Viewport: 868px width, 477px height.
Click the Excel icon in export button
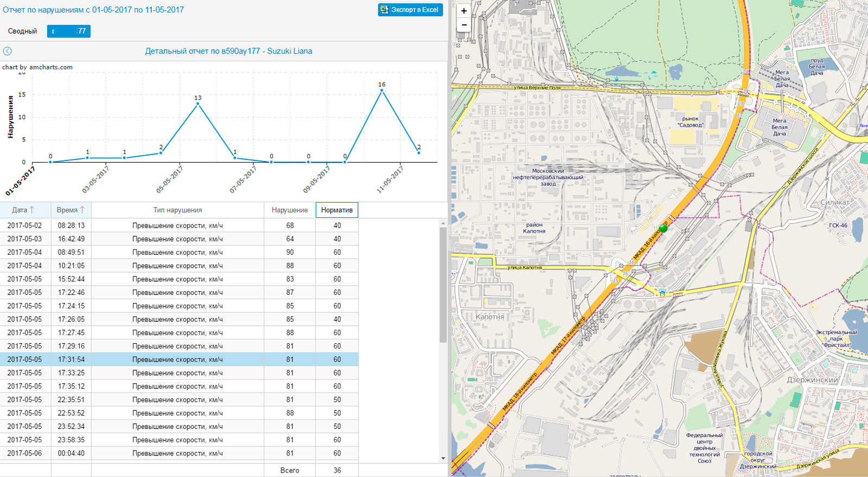384,10
